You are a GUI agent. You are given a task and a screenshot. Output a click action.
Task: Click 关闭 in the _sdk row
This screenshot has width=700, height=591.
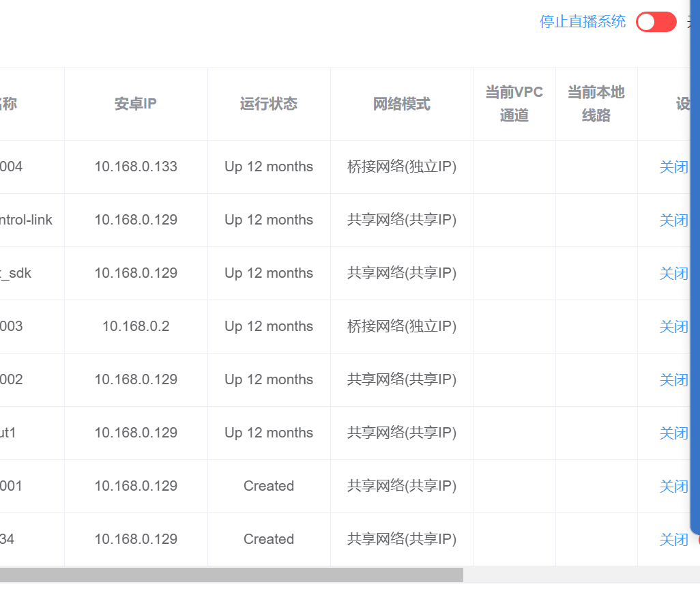point(673,274)
